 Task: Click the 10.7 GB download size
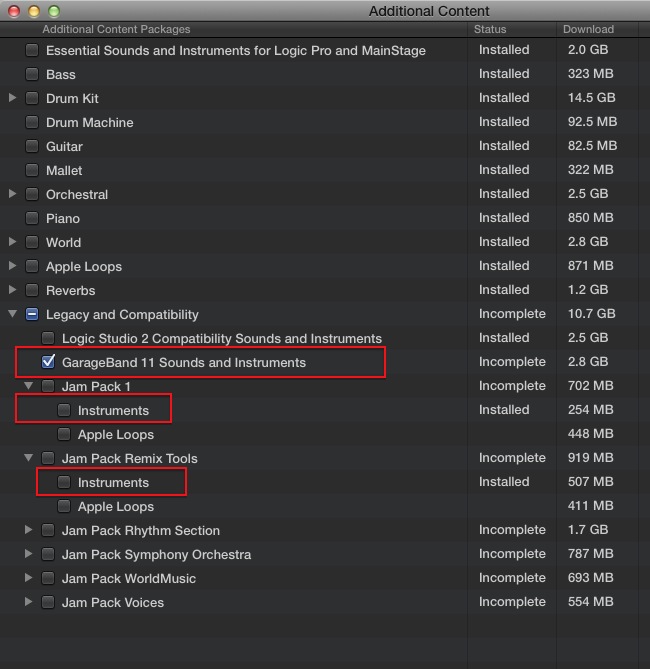[592, 314]
